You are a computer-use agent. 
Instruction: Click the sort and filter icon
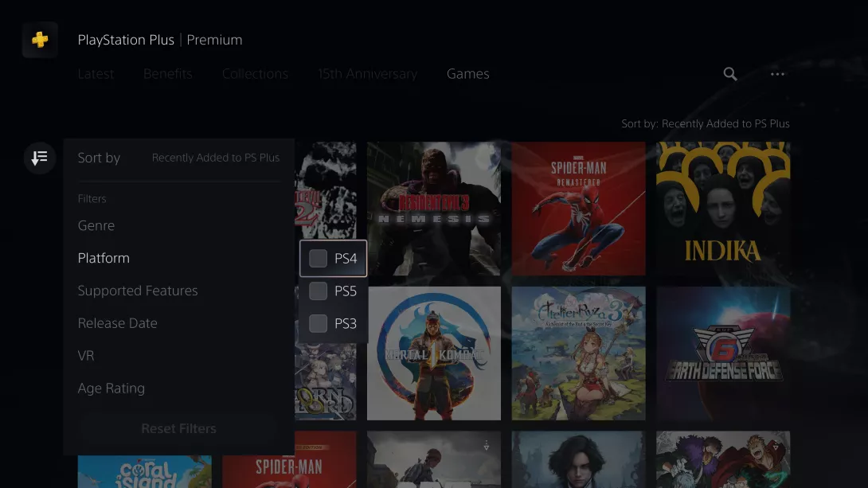point(39,158)
